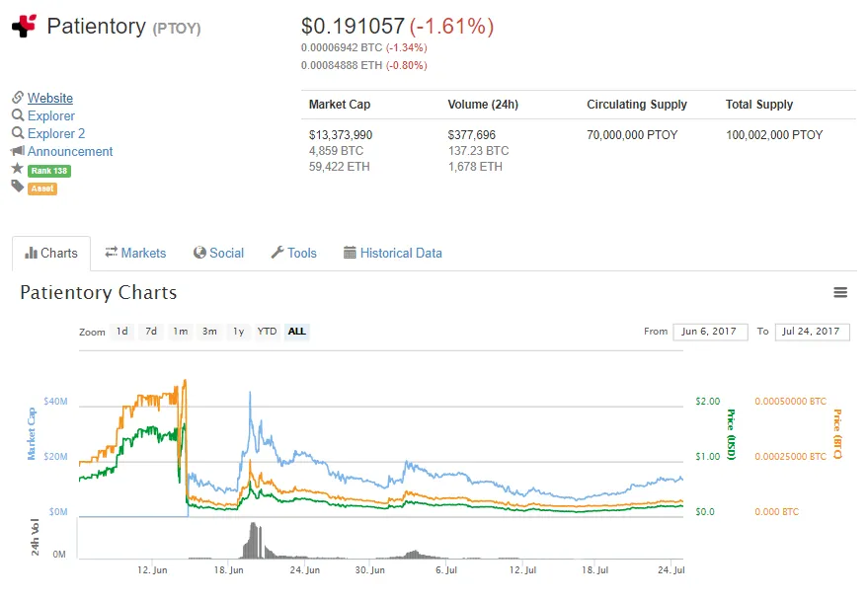This screenshot has height=599, width=868.
Task: Click the $377,696 volume value
Action: 472,135
